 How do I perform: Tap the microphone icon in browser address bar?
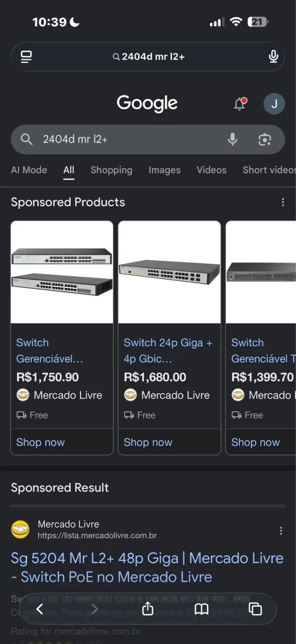point(273,56)
